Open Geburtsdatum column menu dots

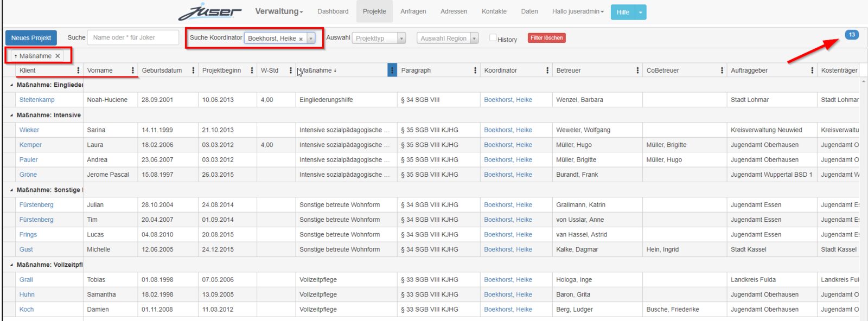point(193,70)
